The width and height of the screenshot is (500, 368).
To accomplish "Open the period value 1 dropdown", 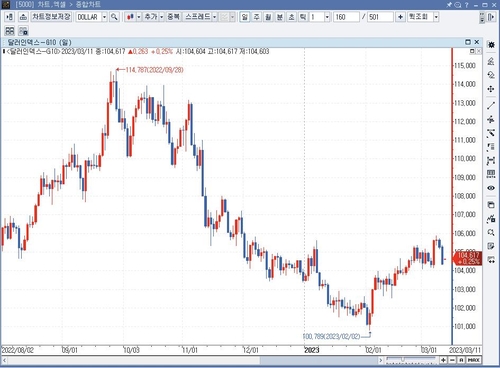I will 327,17.
